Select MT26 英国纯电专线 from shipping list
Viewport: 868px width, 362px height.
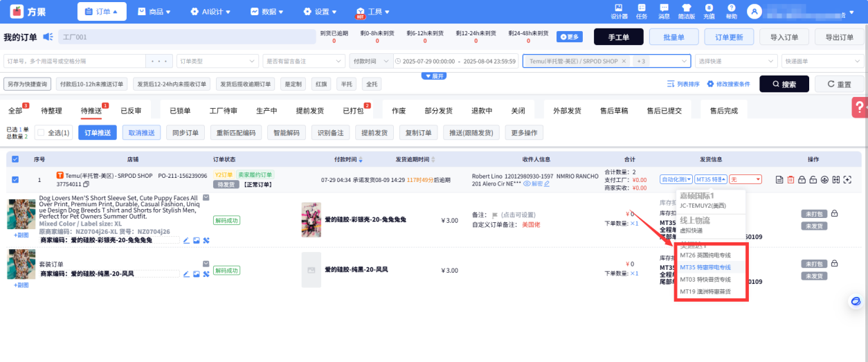point(705,255)
